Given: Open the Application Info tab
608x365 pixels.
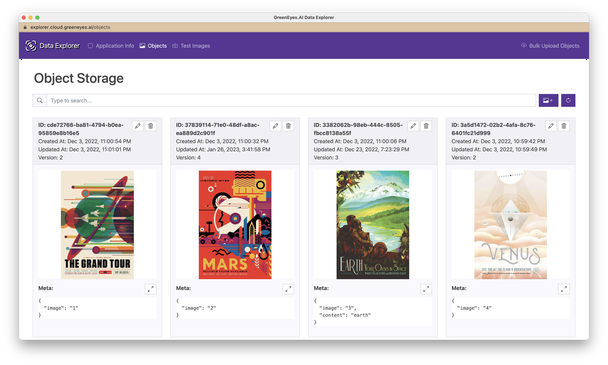Looking at the screenshot, I should tap(111, 46).
